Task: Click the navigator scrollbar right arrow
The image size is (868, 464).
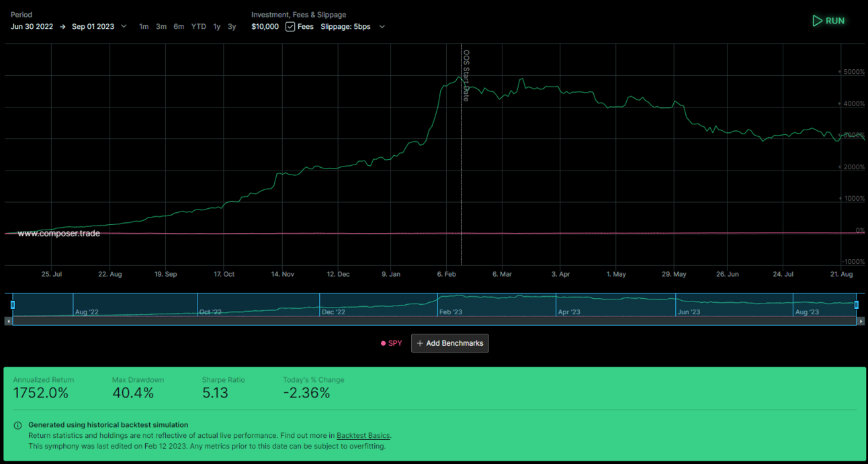Action: pyautogui.click(x=862, y=322)
